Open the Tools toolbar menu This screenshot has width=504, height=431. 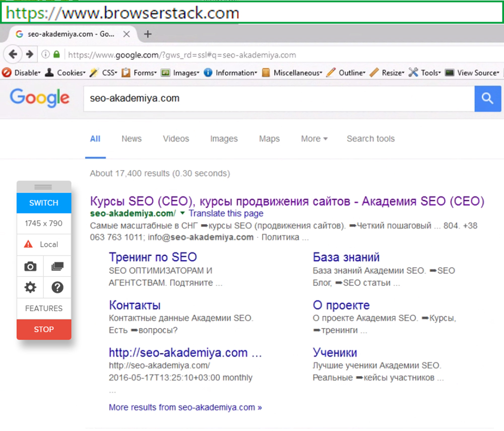pos(424,73)
